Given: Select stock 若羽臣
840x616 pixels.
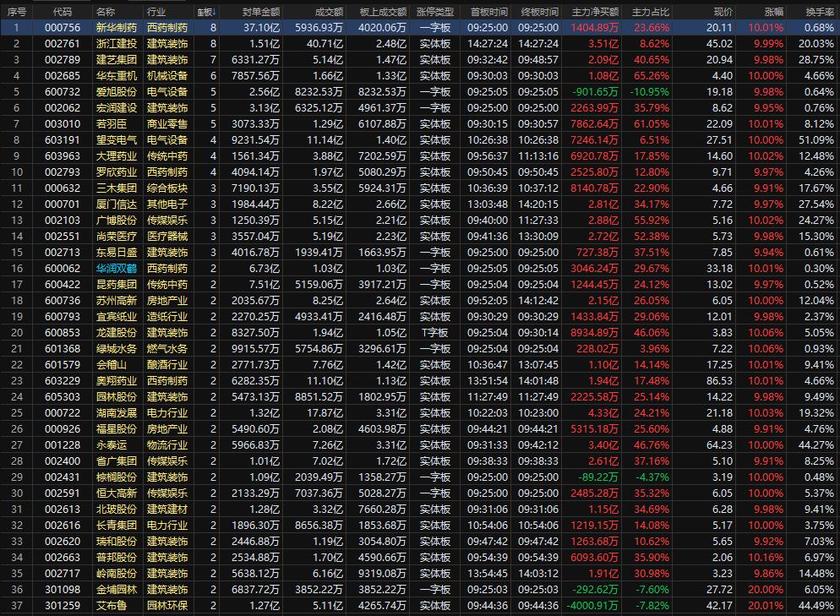Looking at the screenshot, I should coord(112,123).
